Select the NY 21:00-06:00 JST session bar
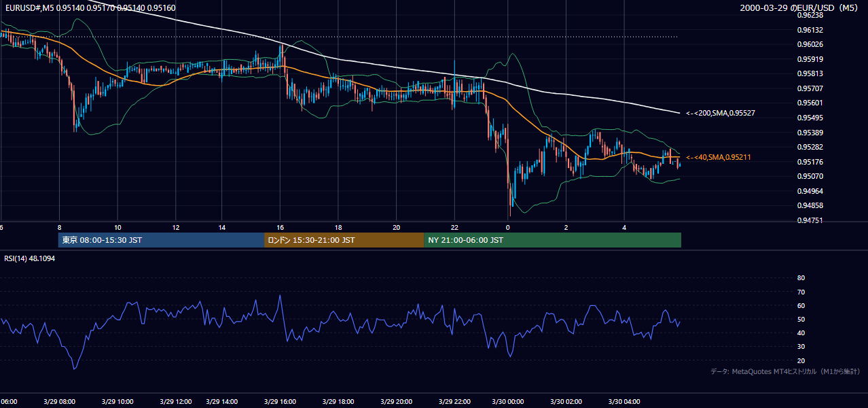 point(552,240)
